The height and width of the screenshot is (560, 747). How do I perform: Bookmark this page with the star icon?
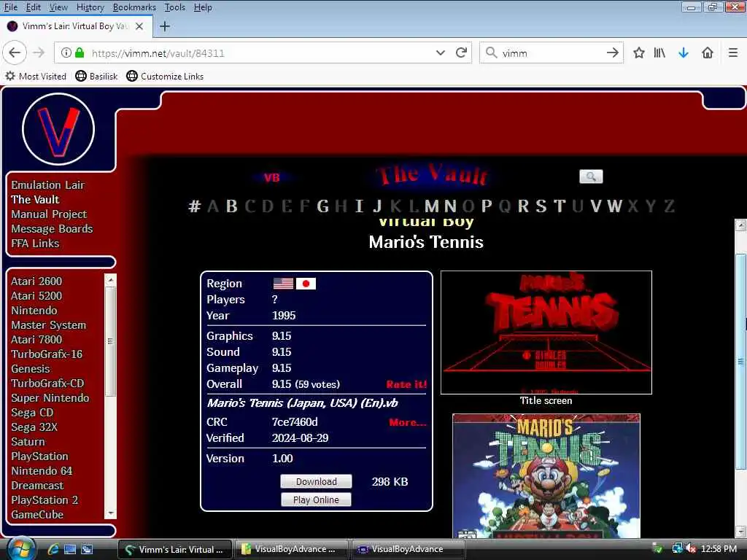[x=638, y=52]
